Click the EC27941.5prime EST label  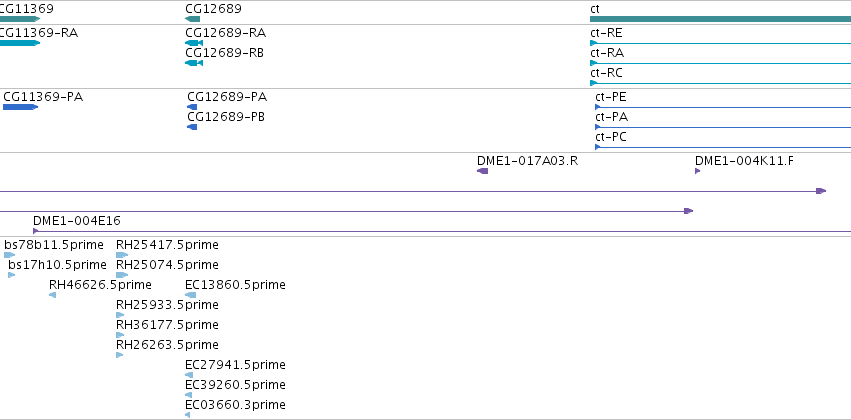pos(236,365)
